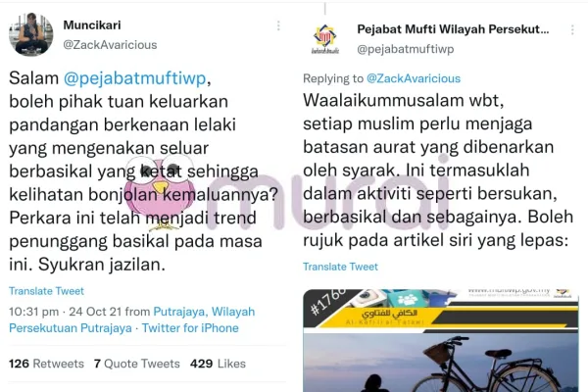View the 126 Retweets list

pos(46,364)
